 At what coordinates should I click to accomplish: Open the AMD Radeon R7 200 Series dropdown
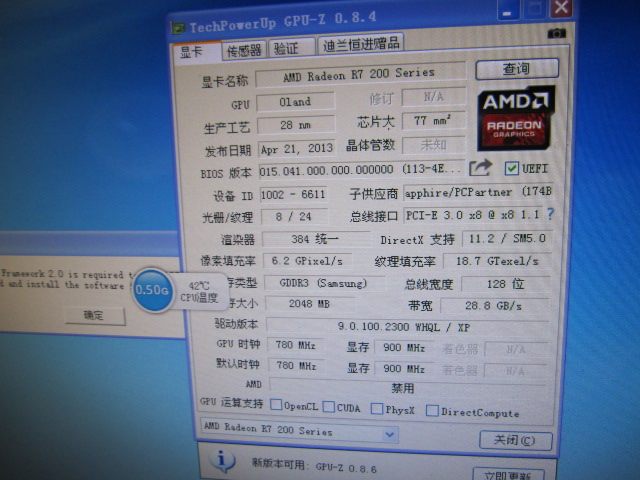point(298,430)
